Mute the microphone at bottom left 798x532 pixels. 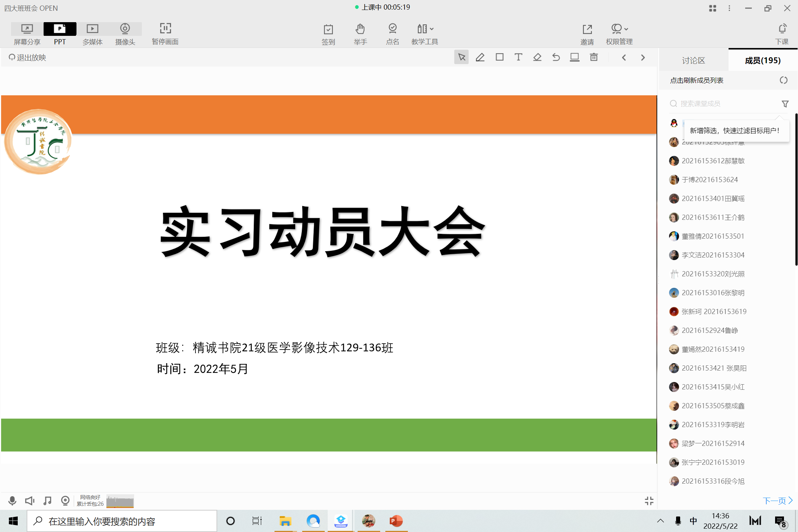(12, 501)
